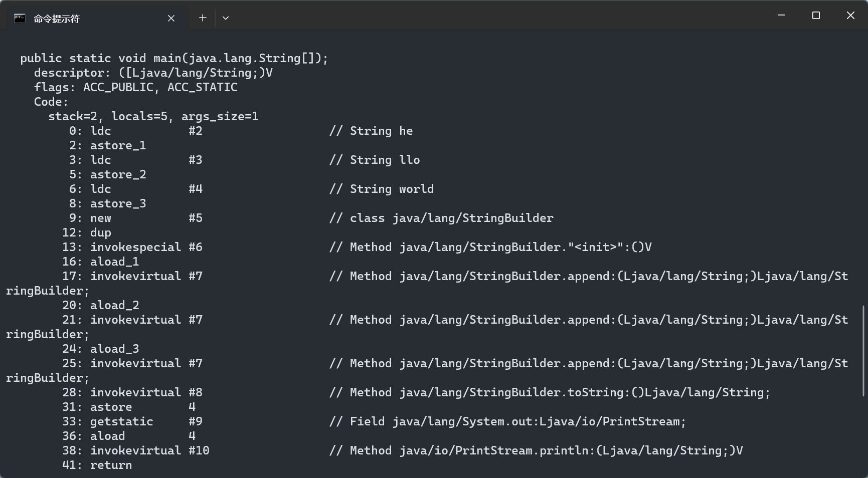Click the "getstatic #9" instruction
Screen dimensions: 868x478
click(145, 421)
